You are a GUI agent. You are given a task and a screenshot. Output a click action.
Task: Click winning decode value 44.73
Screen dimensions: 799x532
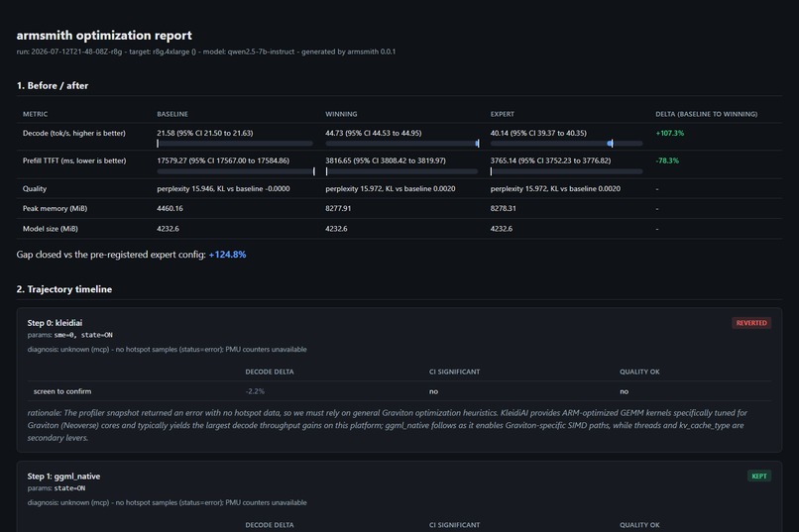tap(373, 133)
